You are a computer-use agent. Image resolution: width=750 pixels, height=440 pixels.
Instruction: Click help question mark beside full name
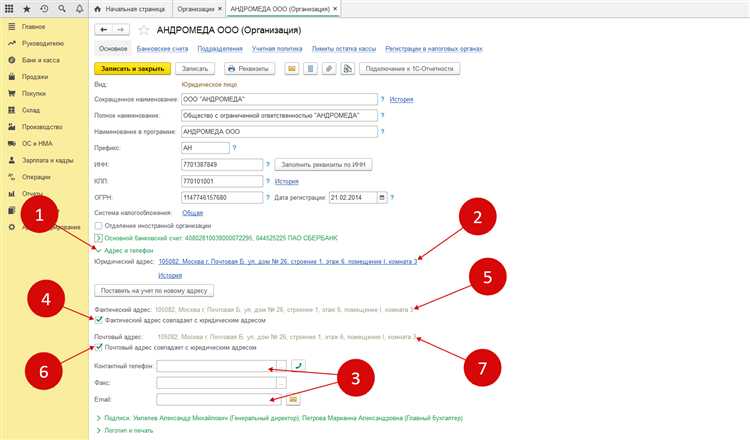tap(382, 115)
